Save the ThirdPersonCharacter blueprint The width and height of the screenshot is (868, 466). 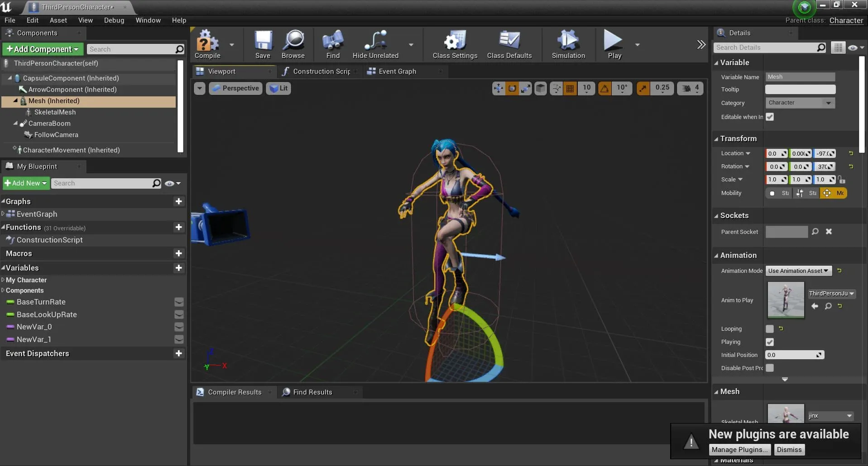(x=263, y=44)
